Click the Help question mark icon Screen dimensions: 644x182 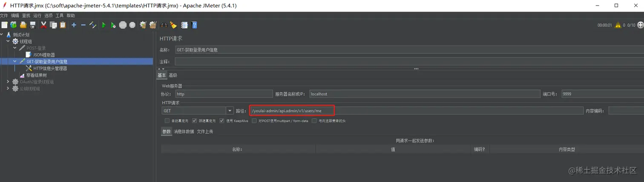click(194, 25)
